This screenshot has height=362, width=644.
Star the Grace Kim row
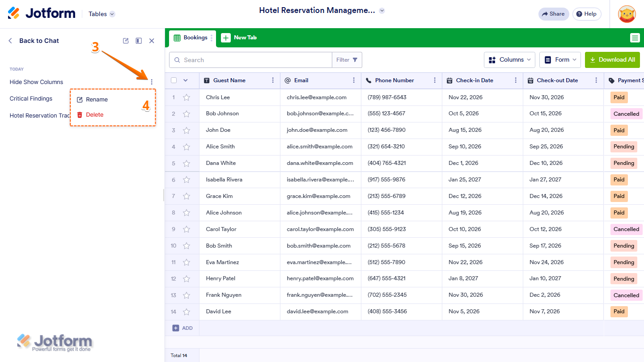[186, 196]
